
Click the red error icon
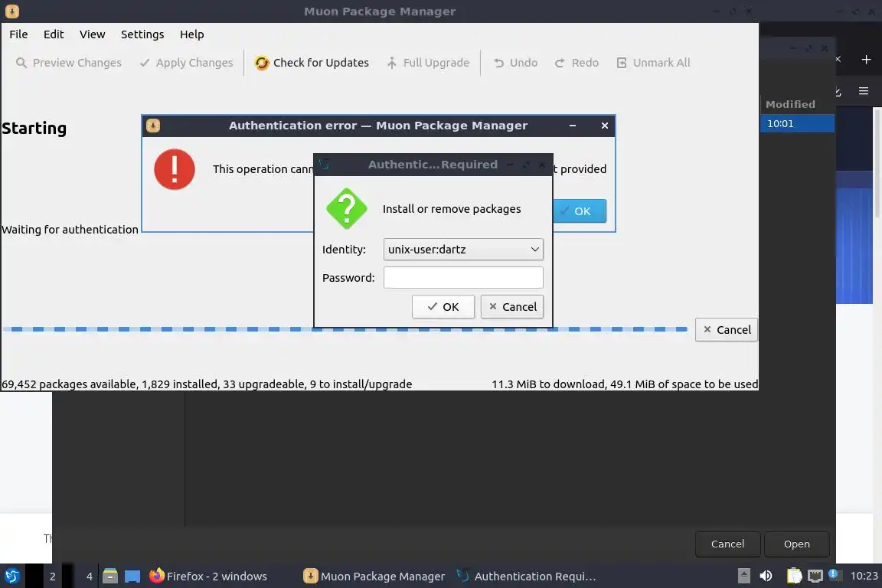click(175, 169)
